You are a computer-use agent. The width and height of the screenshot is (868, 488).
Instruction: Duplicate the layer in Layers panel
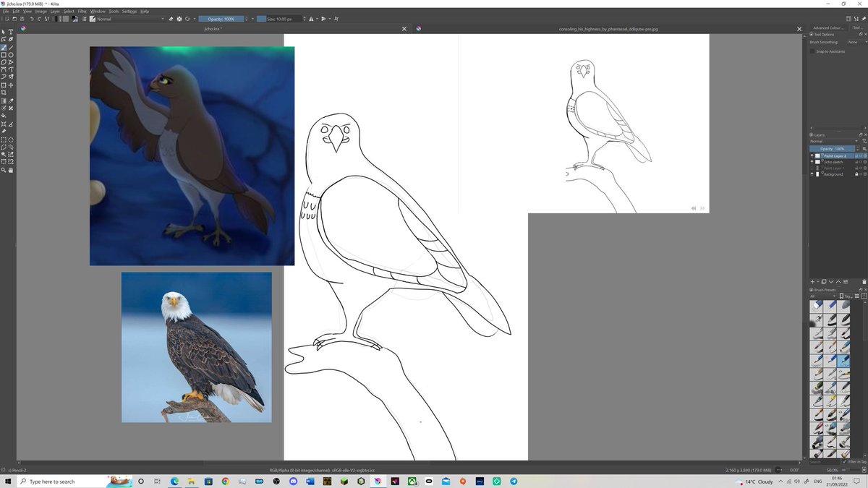824,281
